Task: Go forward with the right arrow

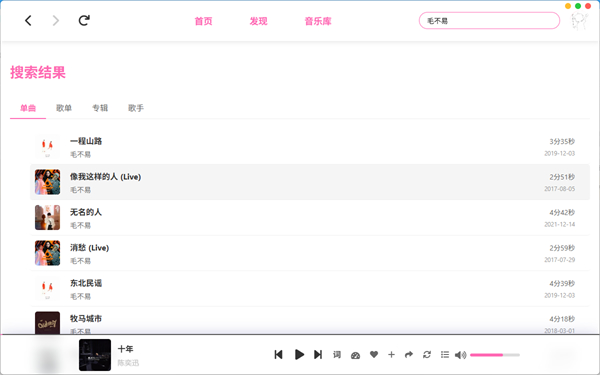Action: tap(56, 21)
